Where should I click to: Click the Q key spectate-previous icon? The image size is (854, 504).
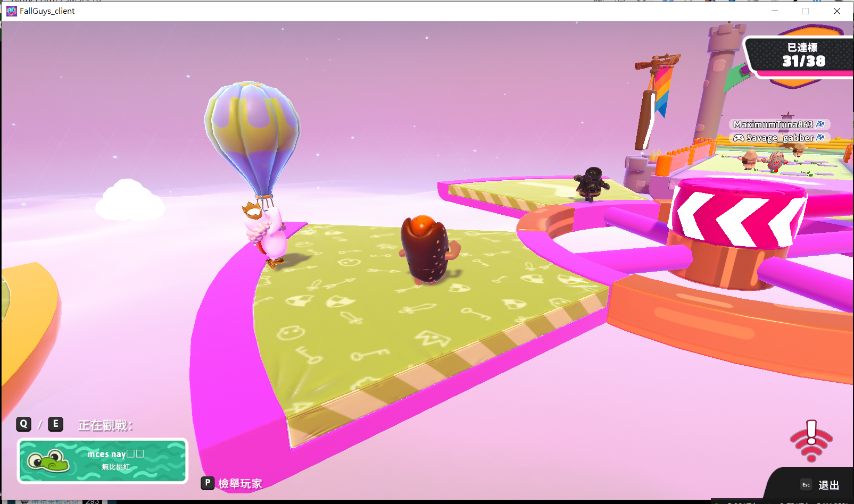[24, 424]
